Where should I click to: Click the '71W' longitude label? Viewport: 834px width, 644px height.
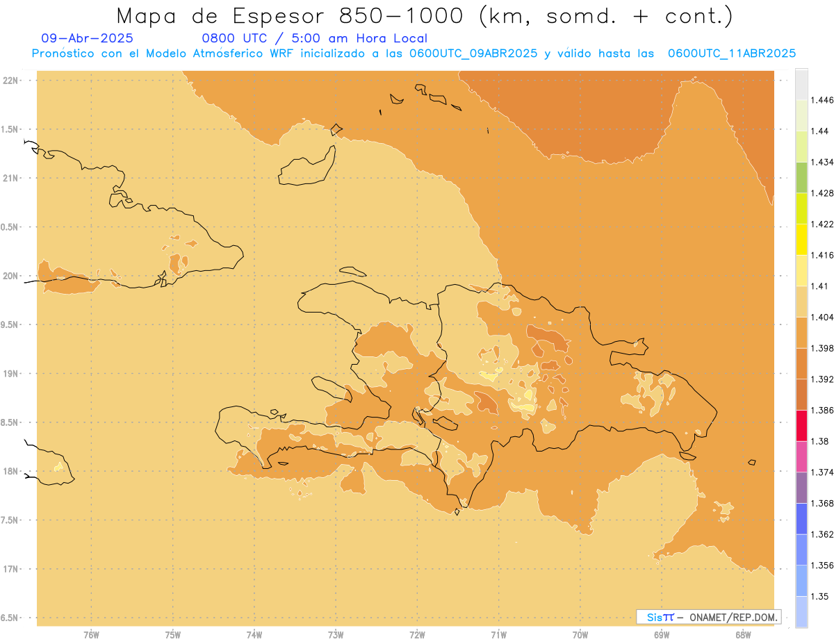[x=498, y=636]
